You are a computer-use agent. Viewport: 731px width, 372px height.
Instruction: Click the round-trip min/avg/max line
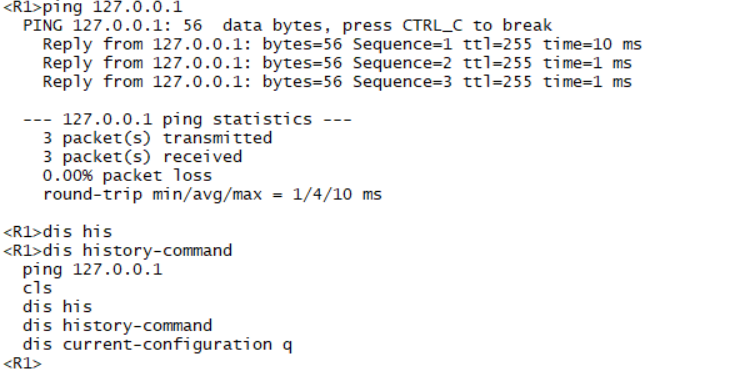[213, 194]
